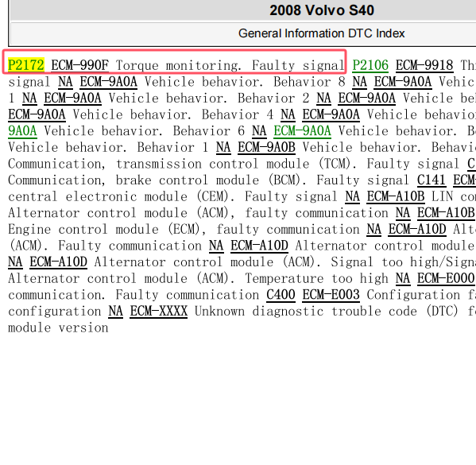Image resolution: width=476 pixels, height=465 pixels.
Task: Open the highlighted P2172 code link
Action: (26, 65)
